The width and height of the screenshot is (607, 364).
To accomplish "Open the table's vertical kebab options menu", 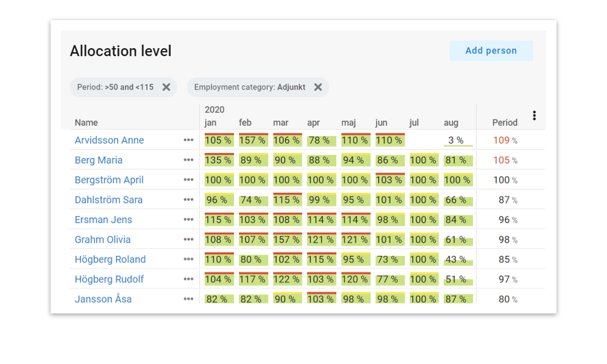I will point(534,115).
